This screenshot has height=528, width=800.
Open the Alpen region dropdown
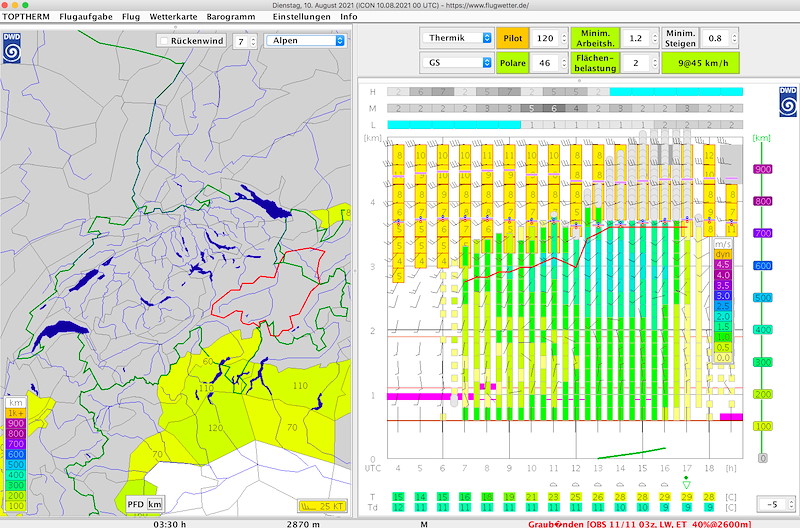(306, 41)
